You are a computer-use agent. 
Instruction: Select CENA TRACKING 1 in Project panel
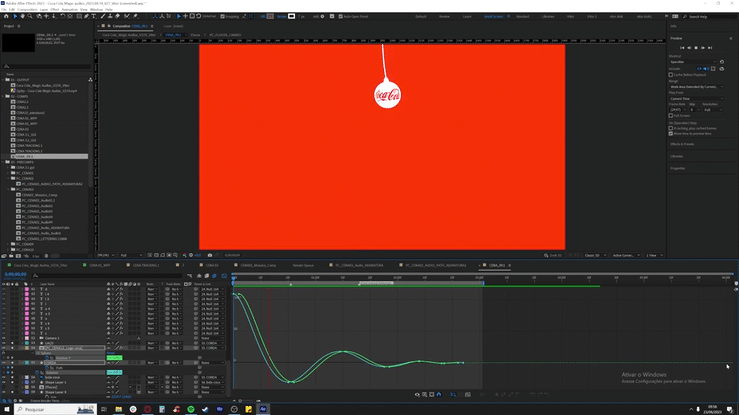[x=29, y=146]
